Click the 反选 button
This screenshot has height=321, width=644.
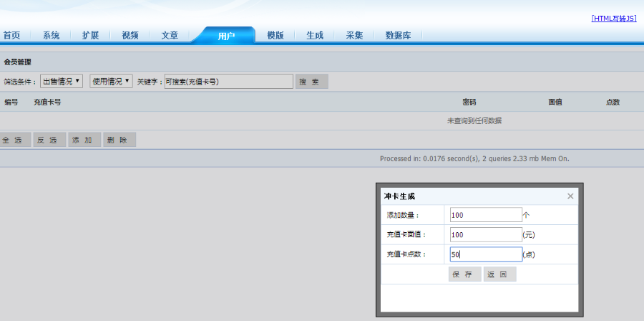[49, 140]
